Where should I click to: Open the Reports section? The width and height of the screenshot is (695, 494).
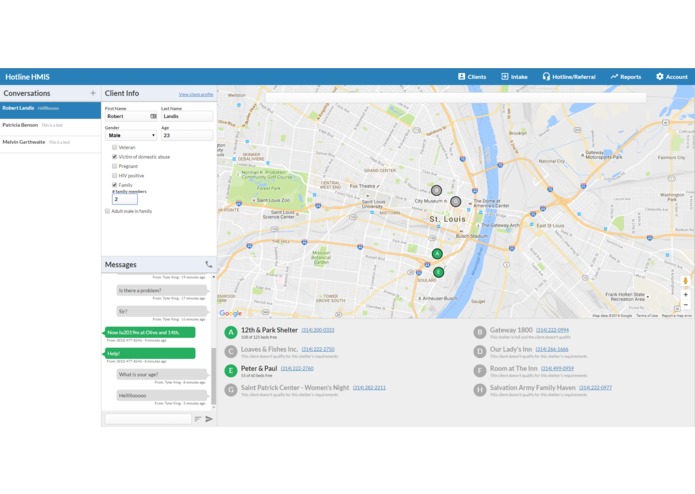(625, 77)
